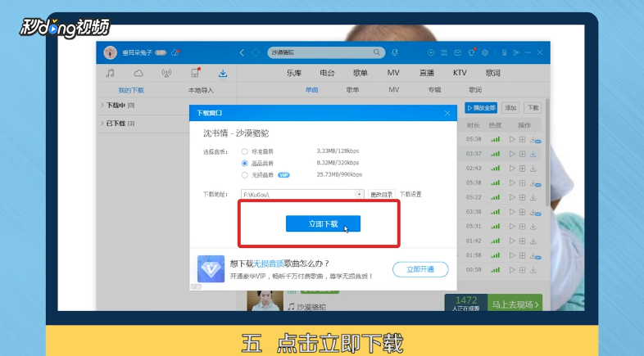Download the 05:31 song
Screen dimensions: 644x356
533,227
